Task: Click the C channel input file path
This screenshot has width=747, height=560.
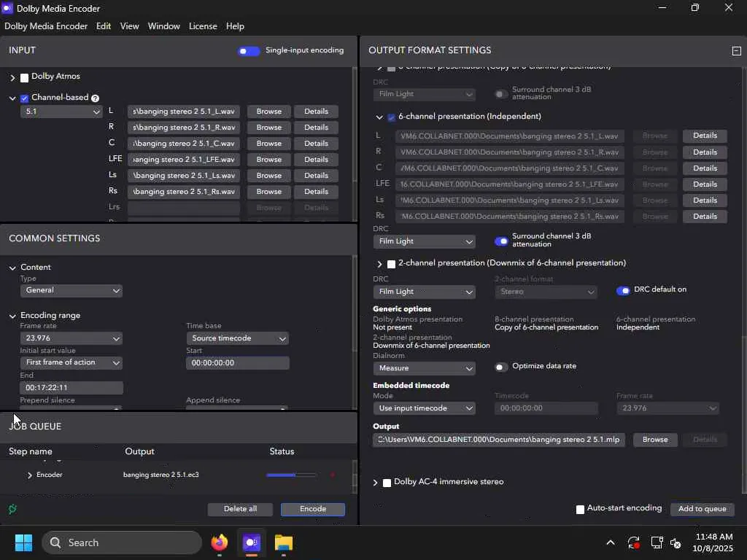Action: coord(183,144)
